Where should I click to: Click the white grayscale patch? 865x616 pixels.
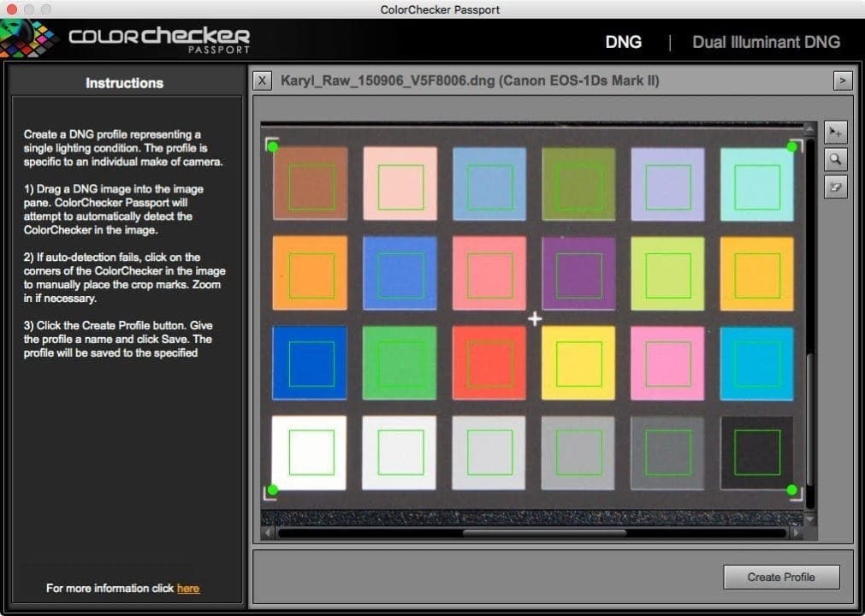pos(310,453)
